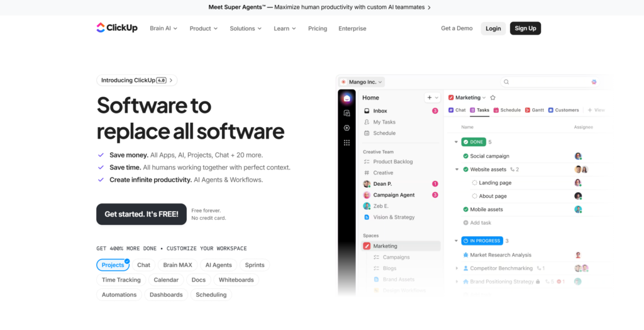This screenshot has width=644, height=330.
Task: Open the Meet Super Agents banner link
Action: point(319,7)
